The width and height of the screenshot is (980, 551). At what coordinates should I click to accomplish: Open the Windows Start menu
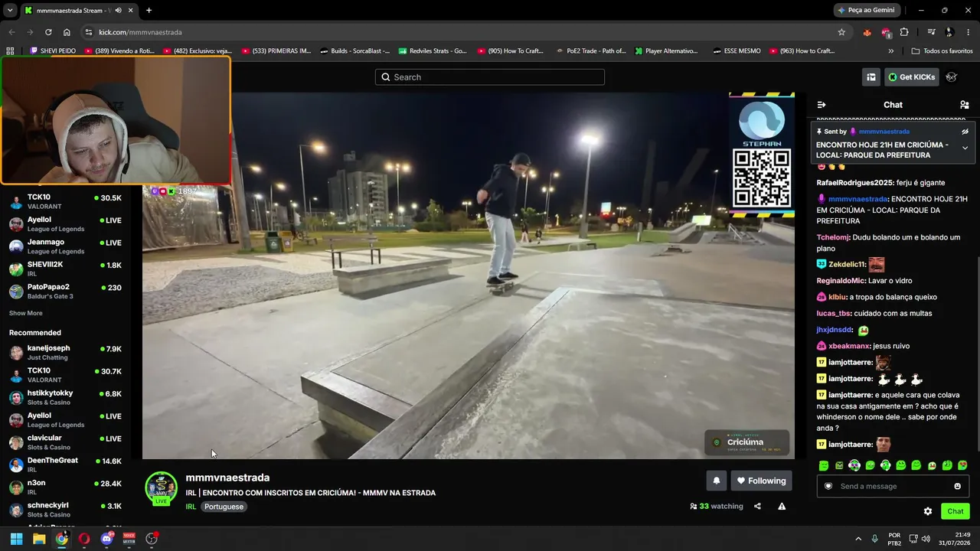tap(16, 539)
